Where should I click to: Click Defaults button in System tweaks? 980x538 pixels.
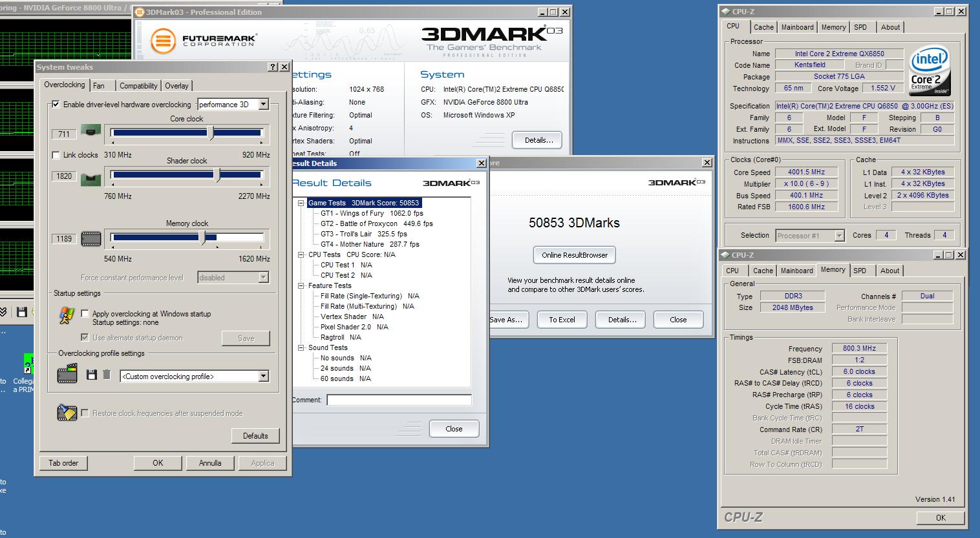(x=255, y=436)
